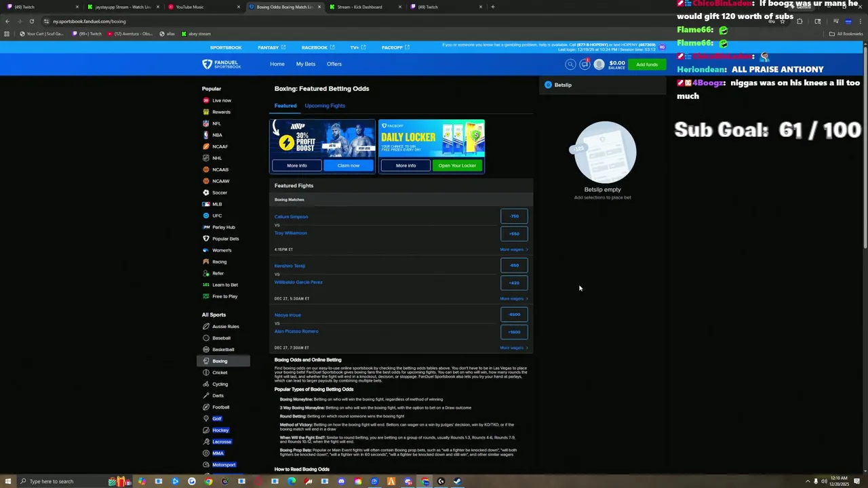
Task: Open the FANTASY product link
Action: (272, 47)
